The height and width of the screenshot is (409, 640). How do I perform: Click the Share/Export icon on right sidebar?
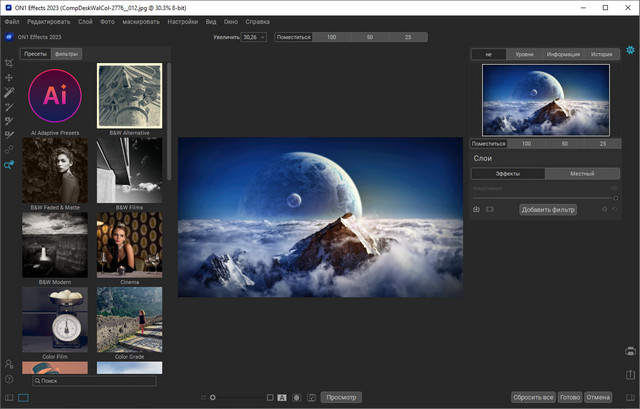(x=630, y=374)
